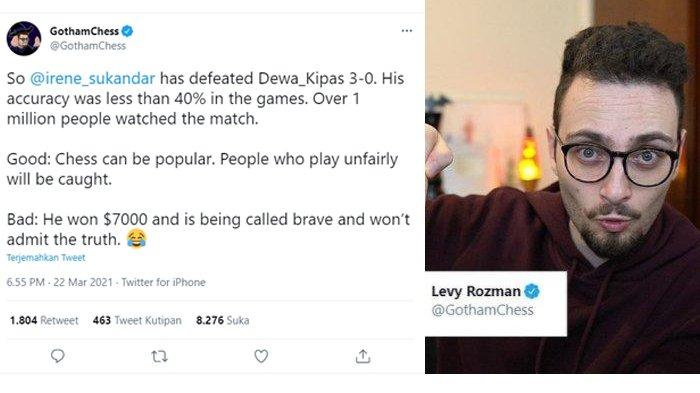Image resolution: width=700 pixels, height=393 pixels.
Task: Click the laughing crying emoji
Action: pos(137,238)
